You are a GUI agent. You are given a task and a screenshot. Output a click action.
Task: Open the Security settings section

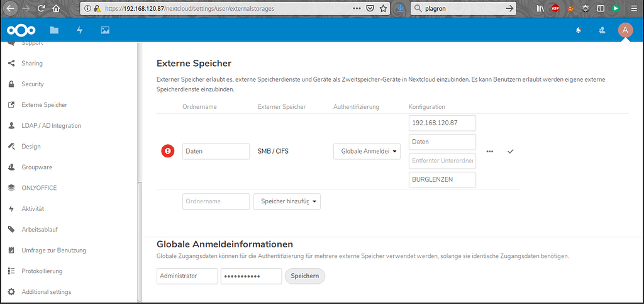tap(33, 84)
